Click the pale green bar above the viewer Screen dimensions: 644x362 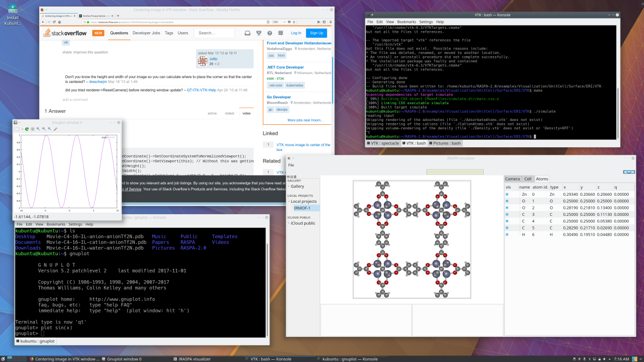coord(454,172)
